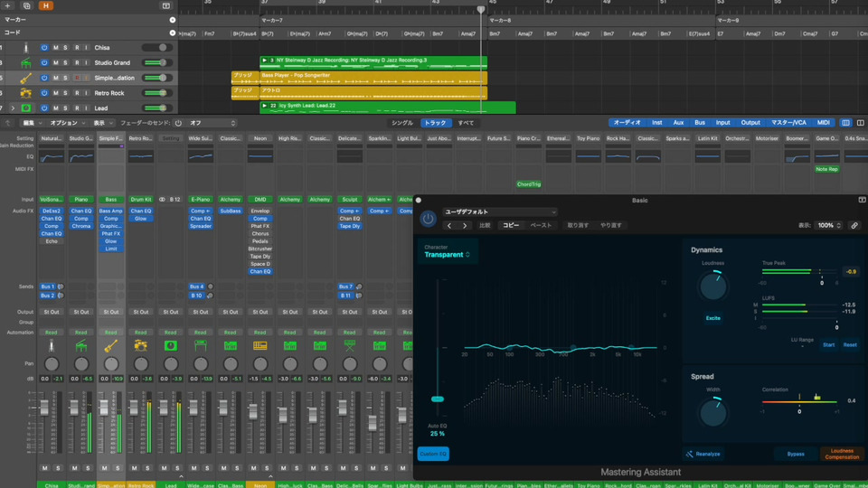Viewport: 868px width, 488px height.
Task: Open the ユーザデフォルト preset dropdown
Action: [499, 212]
